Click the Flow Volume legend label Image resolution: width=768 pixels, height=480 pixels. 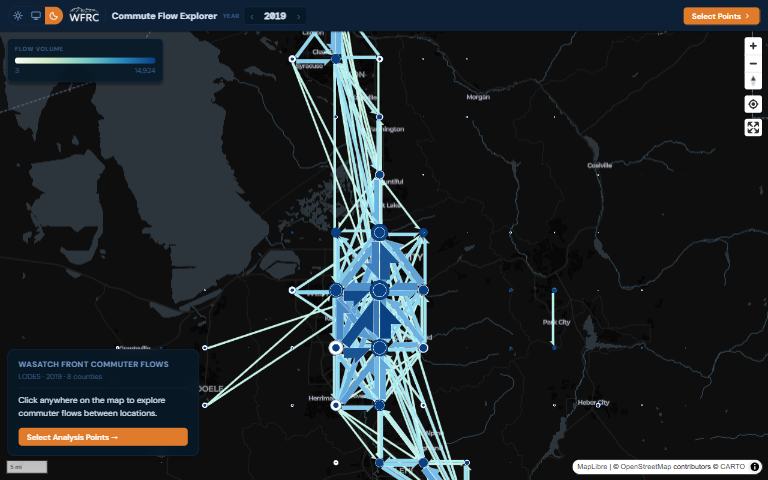click(39, 49)
